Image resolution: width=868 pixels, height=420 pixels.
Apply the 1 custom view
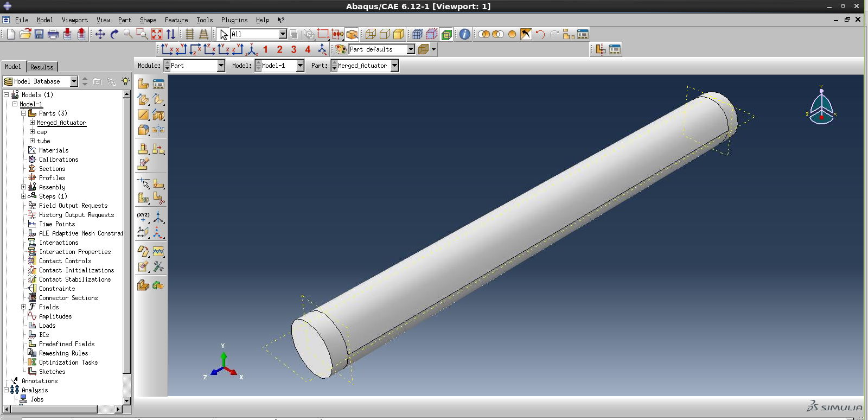(266, 49)
